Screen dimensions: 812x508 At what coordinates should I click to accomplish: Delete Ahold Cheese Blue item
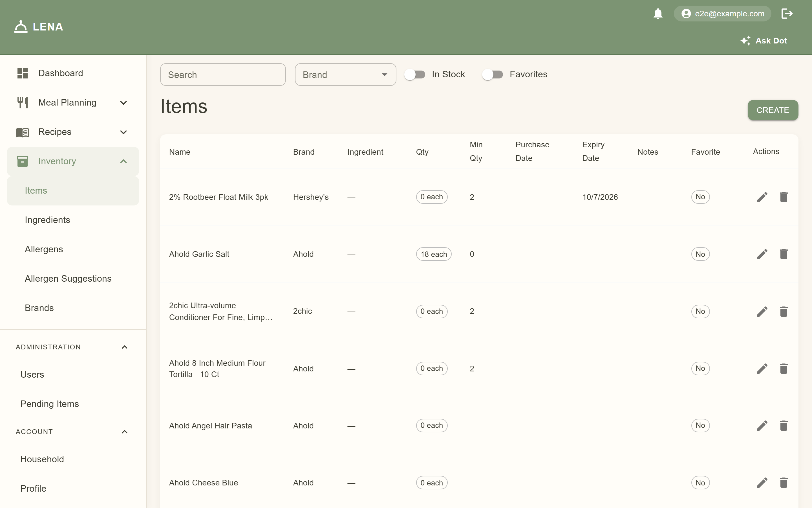point(784,483)
